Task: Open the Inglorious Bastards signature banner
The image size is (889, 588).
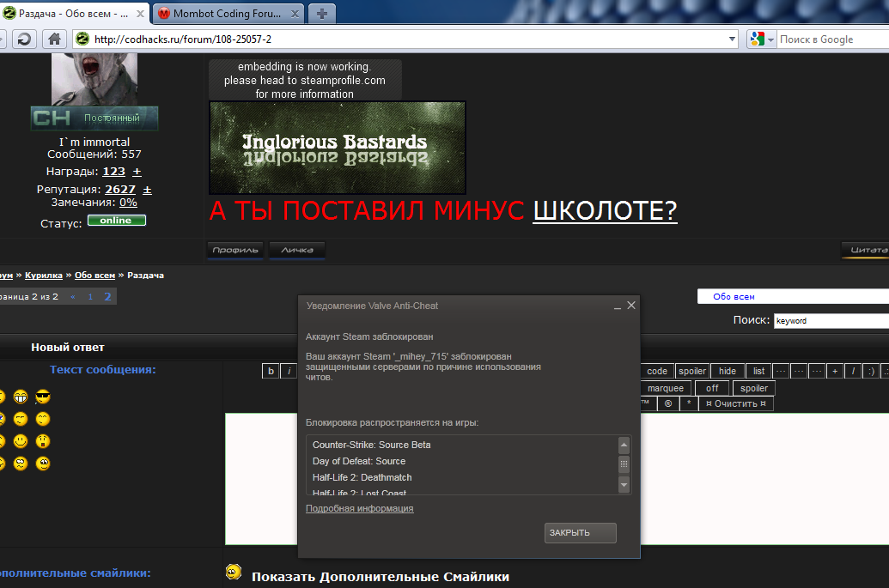Action: coord(338,148)
